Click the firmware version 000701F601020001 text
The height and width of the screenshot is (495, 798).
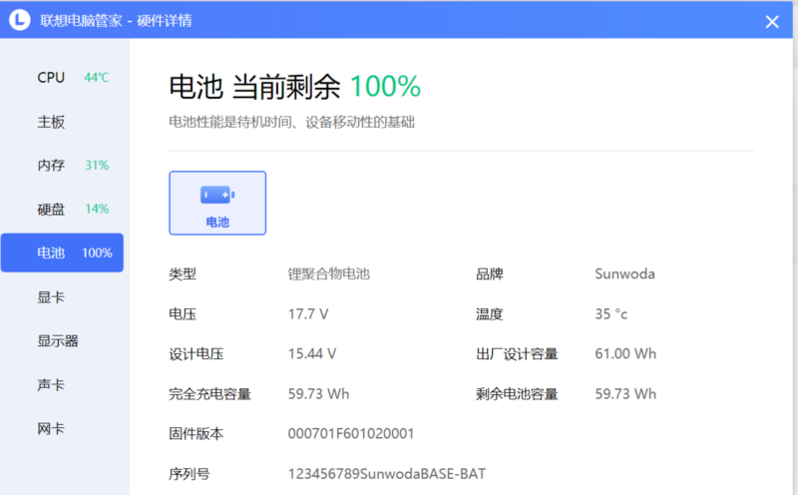pos(351,433)
